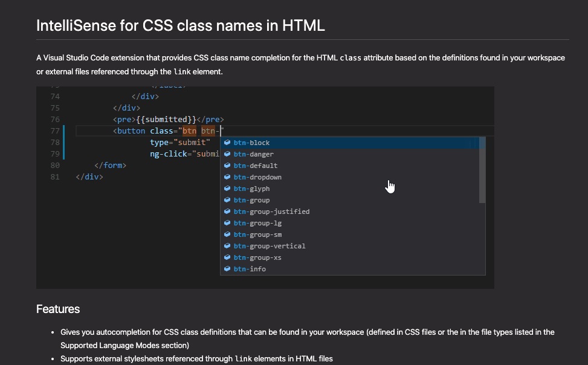The height and width of the screenshot is (365, 588).
Task: Click the highlighted line number 77
Action: [x=55, y=131]
